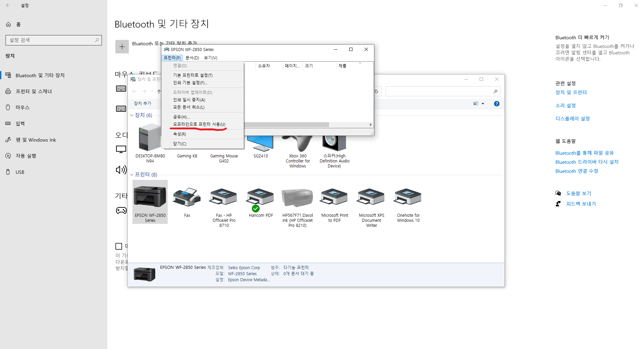Click the send feedback person icon
644x349 pixels.
coord(558,204)
